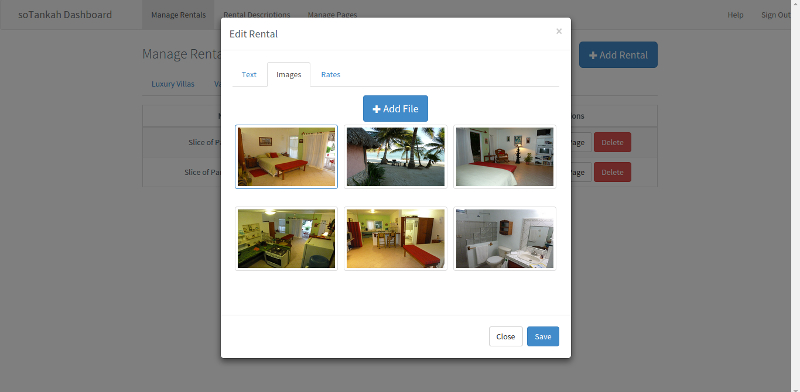Open the Luxury Villas tab
The width and height of the screenshot is (800, 392).
tap(173, 84)
